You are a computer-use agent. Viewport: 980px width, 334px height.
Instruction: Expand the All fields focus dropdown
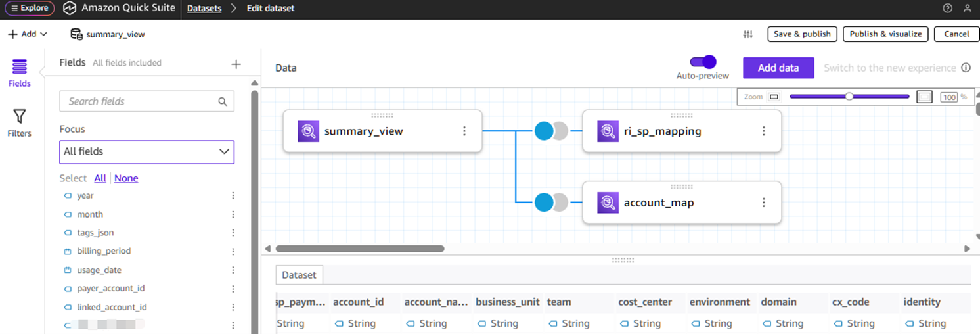tap(146, 151)
